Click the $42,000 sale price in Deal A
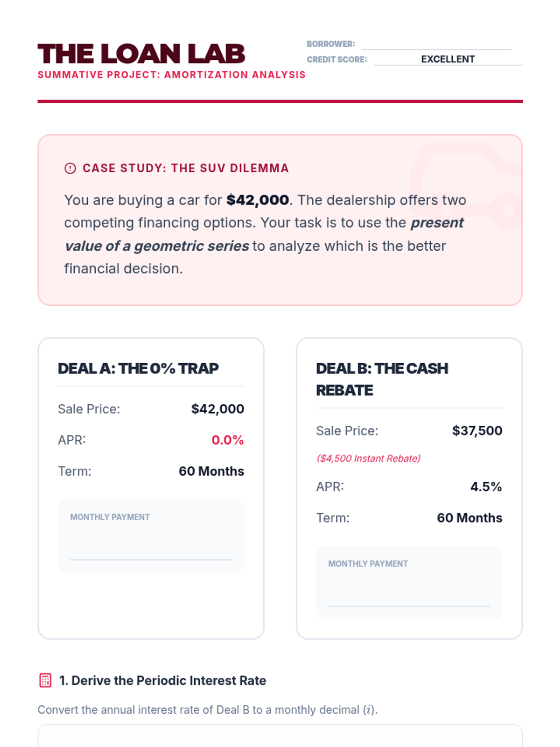This screenshot has height=747, width=560. 217,409
